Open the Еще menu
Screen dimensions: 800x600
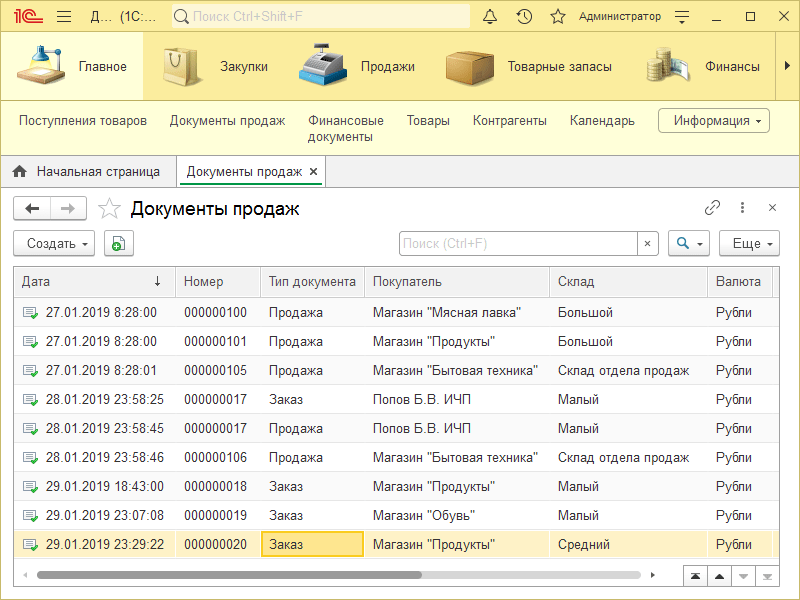749,243
